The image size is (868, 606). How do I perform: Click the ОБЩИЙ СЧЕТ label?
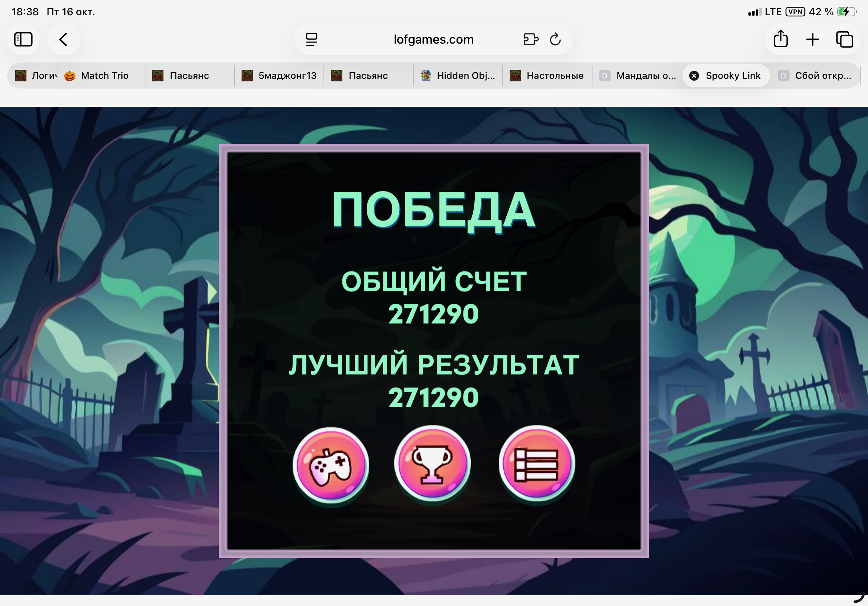click(434, 281)
